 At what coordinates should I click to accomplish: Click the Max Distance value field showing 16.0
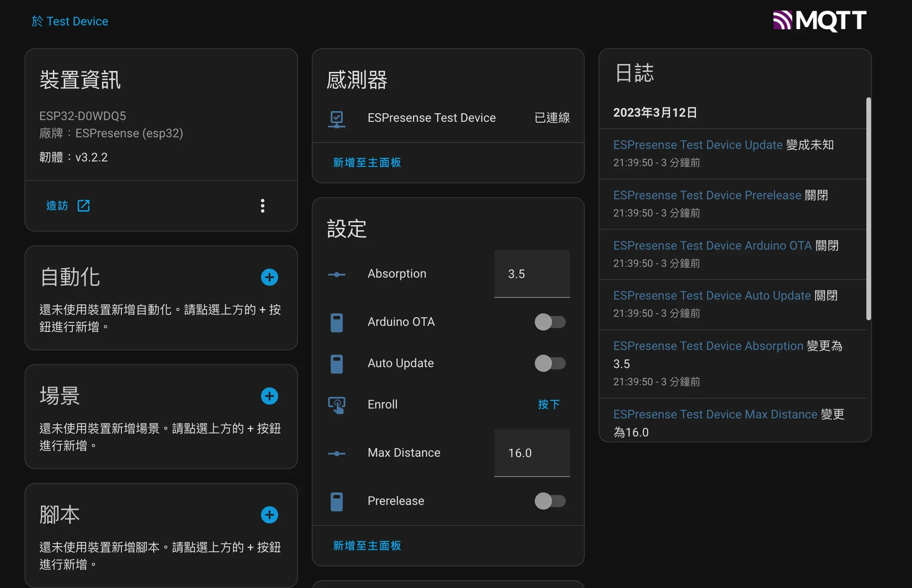pyautogui.click(x=532, y=453)
